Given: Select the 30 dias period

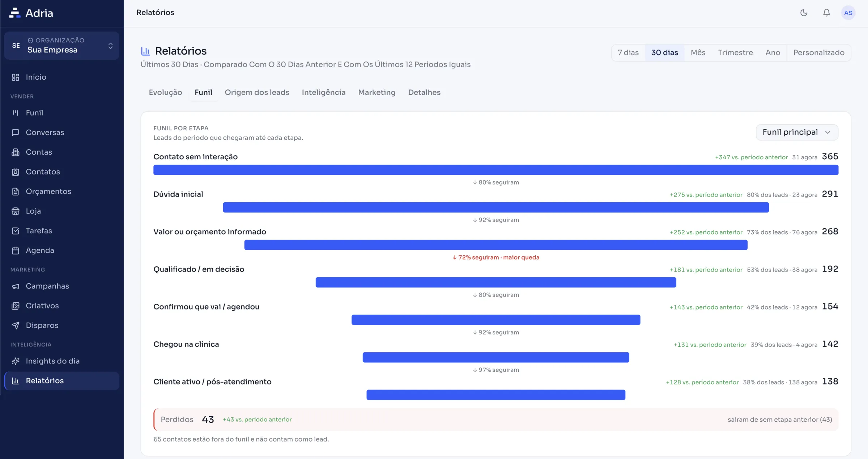Looking at the screenshot, I should click(x=665, y=53).
